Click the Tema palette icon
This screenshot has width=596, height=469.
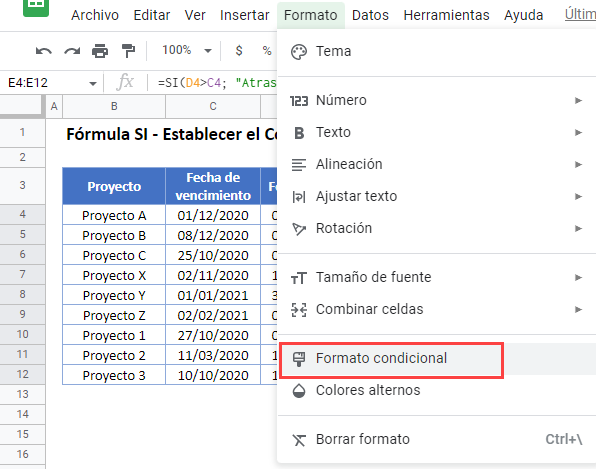tap(299, 52)
